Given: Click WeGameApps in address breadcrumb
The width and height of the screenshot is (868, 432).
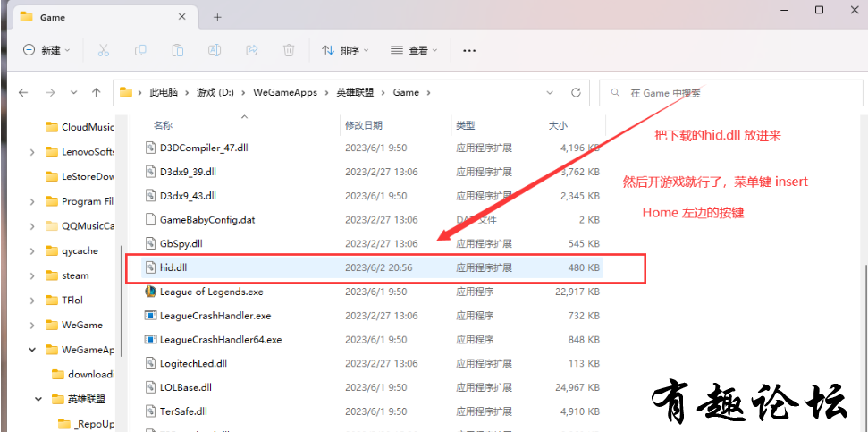Looking at the screenshot, I should click(x=285, y=92).
